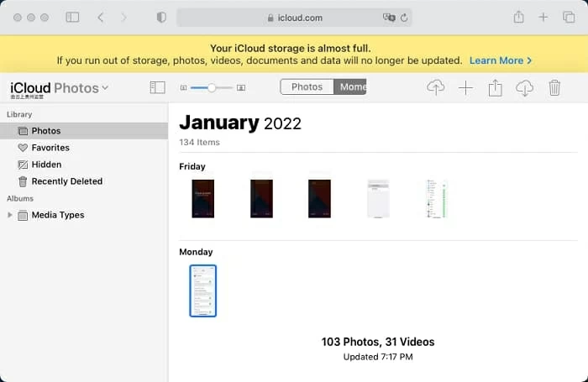Viewport: 588px width, 382px height.
Task: Open Safari tab overview icon
Action: point(569,17)
